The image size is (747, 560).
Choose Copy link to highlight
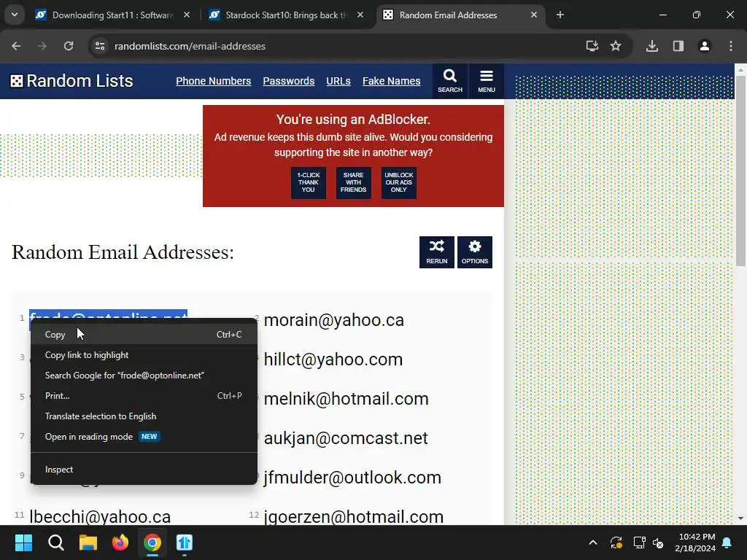tap(144, 355)
